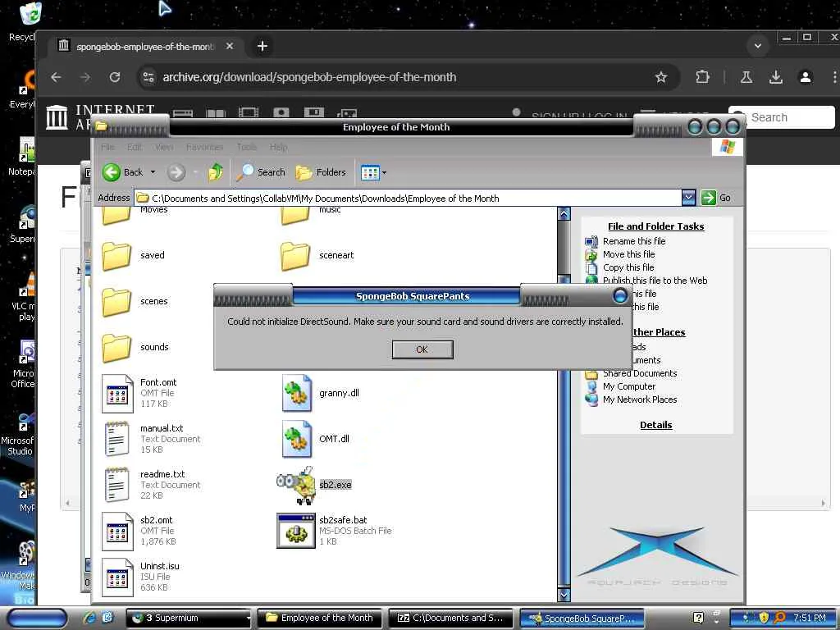Click Copy this file task link
840x630 pixels.
click(628, 267)
